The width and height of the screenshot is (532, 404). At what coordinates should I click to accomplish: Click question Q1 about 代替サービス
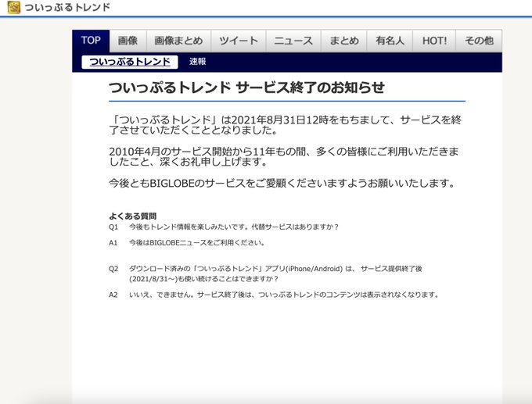[224, 227]
